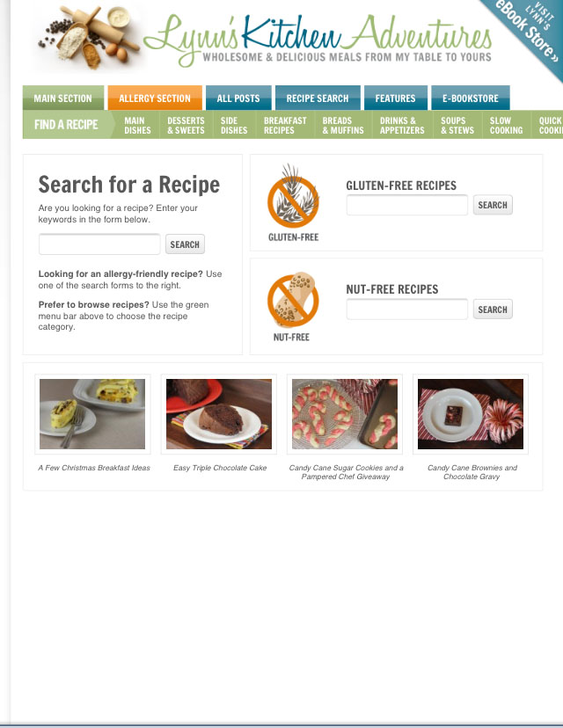The height and width of the screenshot is (728, 563).
Task: Focus the Gluten-Free Recipes search field
Action: click(x=407, y=205)
